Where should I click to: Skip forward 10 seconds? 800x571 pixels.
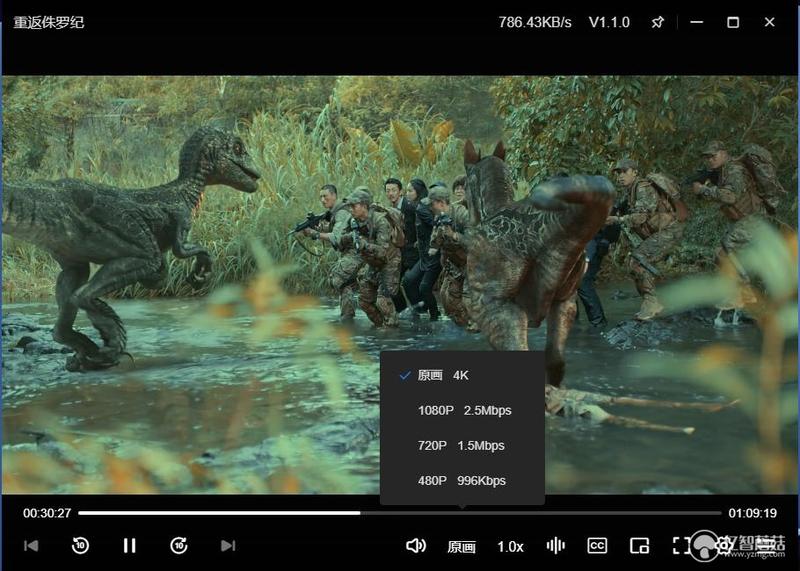pyautogui.click(x=179, y=546)
